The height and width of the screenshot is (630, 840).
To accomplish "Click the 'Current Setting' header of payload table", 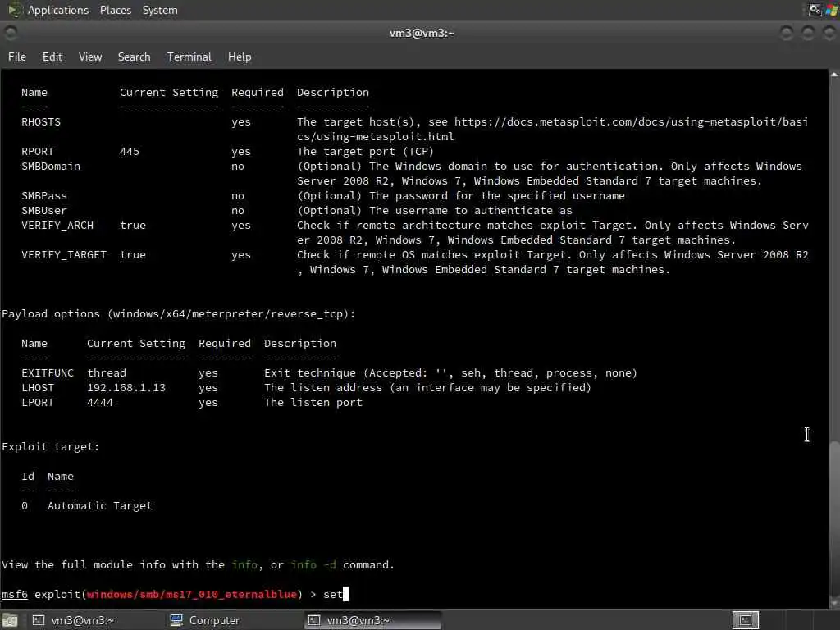I will (136, 344).
